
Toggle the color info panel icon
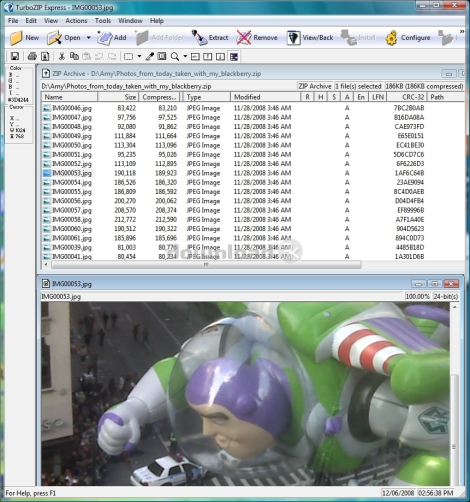coord(234,57)
